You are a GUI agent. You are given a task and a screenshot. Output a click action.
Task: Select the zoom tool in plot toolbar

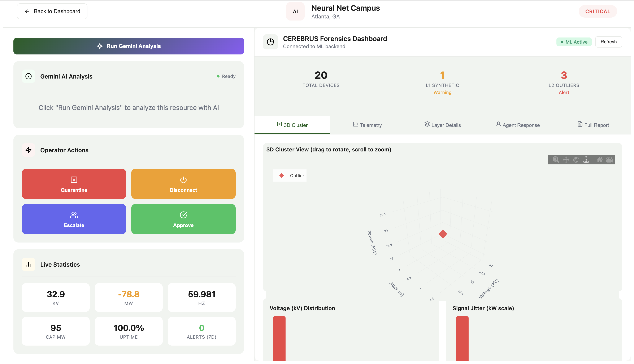(x=556, y=160)
